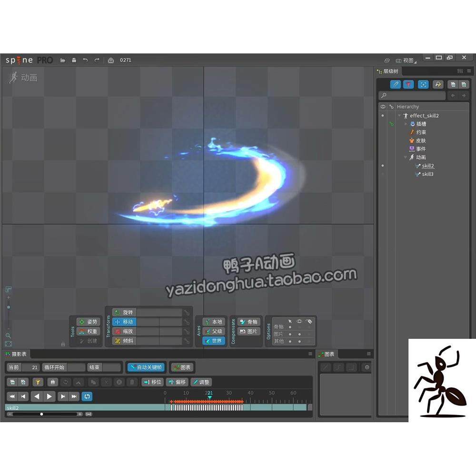
Task: Toggle 骨骼 bone compensation
Action: [249, 322]
